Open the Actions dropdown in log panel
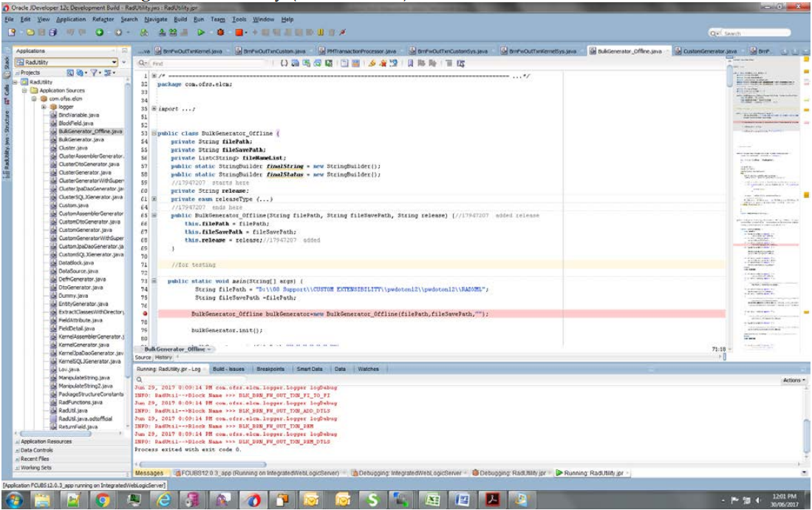This screenshot has width=812, height=510. tap(792, 380)
